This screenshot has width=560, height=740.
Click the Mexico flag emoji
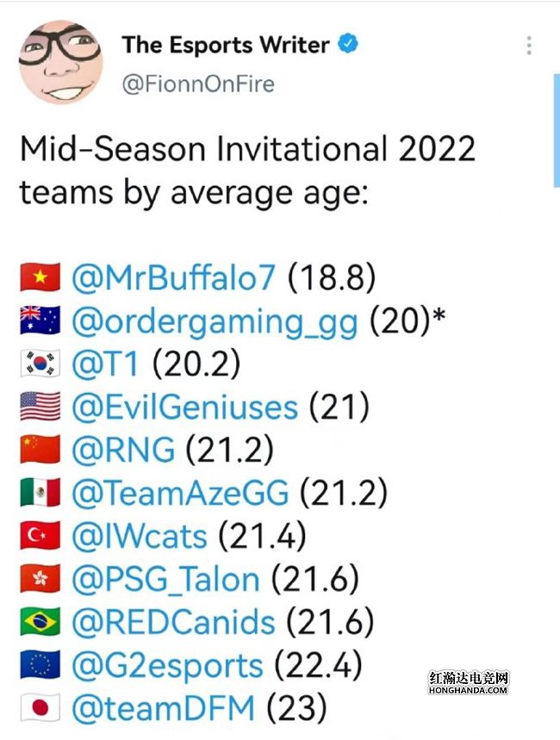click(x=40, y=493)
